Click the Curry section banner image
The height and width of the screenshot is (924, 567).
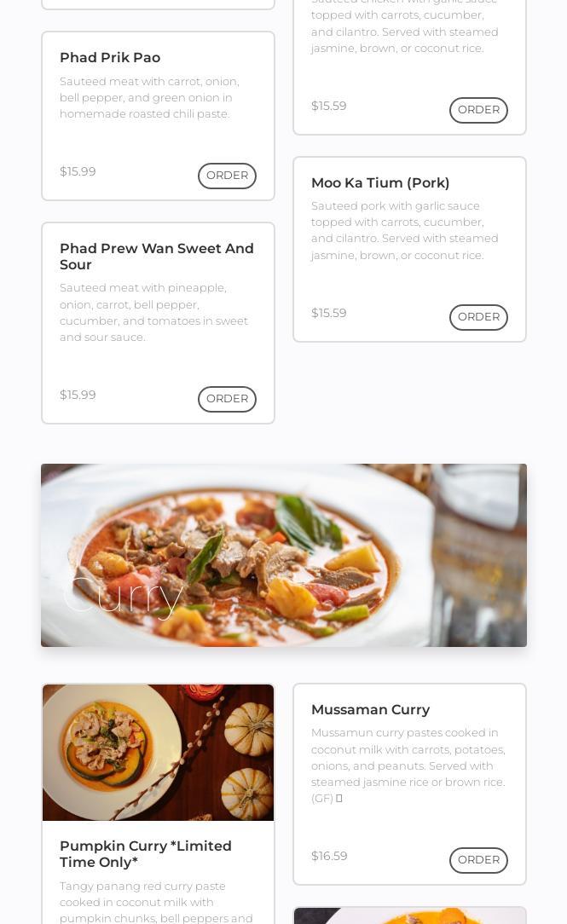tap(283, 555)
